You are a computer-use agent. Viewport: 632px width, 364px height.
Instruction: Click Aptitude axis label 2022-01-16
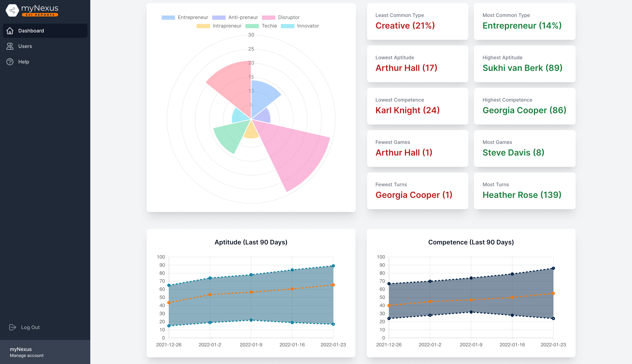coord(292,345)
